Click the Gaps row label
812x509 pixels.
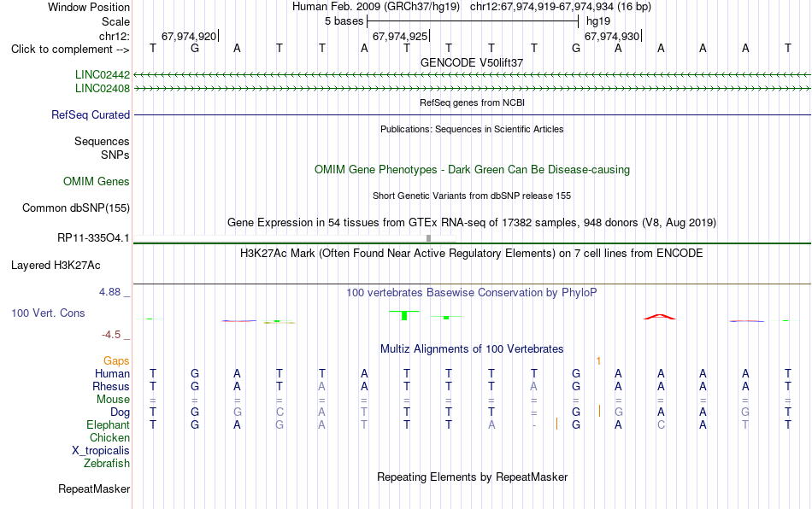pyautogui.click(x=116, y=360)
